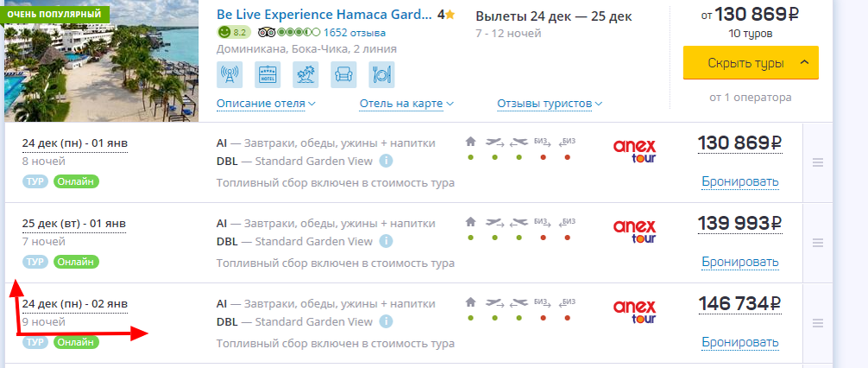
Task: Click the 7 - 12 ночей text
Action: (x=509, y=33)
